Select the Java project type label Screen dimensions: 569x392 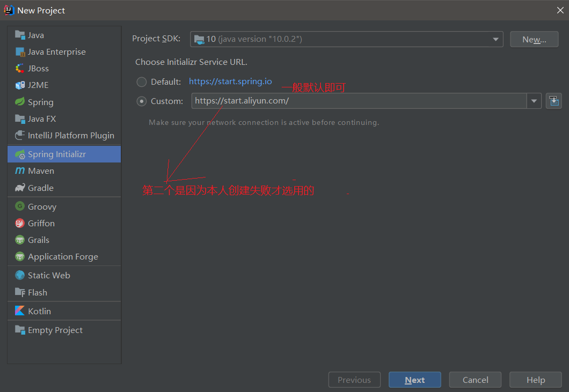36,35
